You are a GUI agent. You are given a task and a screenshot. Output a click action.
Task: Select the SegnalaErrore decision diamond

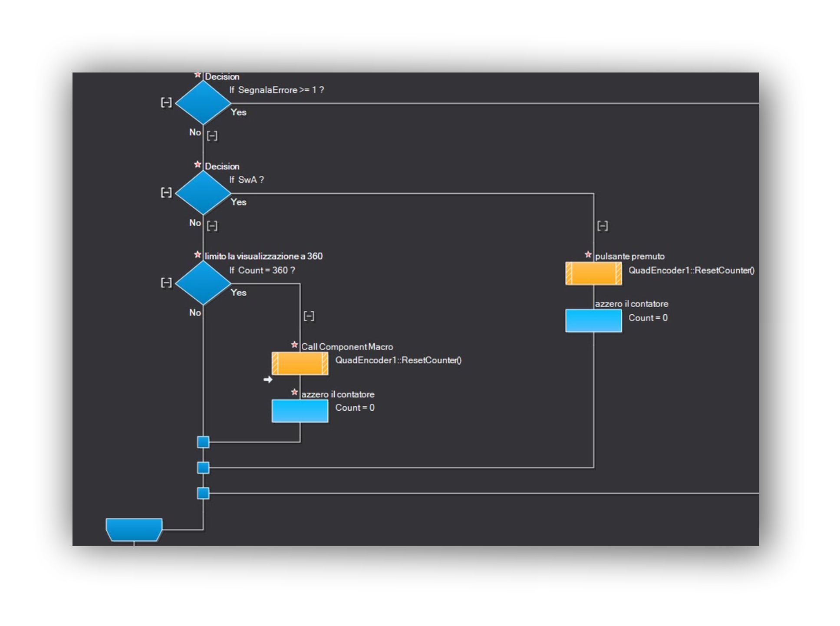pyautogui.click(x=203, y=103)
